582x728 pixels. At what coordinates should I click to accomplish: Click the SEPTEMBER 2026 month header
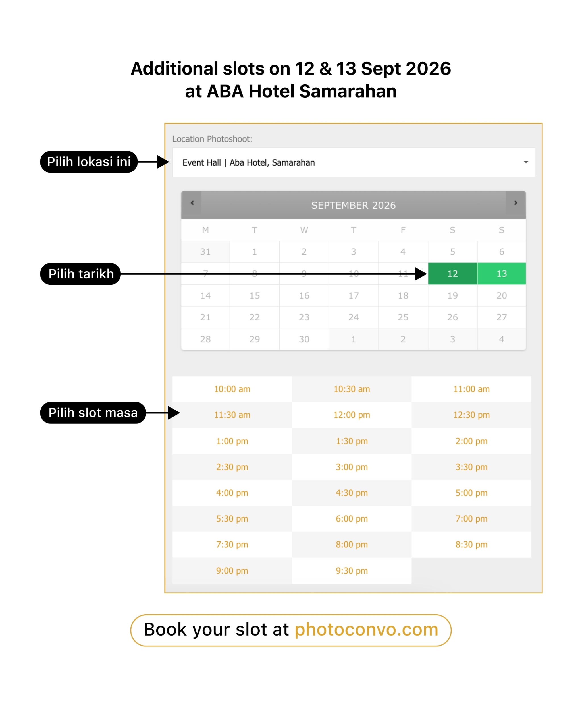coord(353,205)
